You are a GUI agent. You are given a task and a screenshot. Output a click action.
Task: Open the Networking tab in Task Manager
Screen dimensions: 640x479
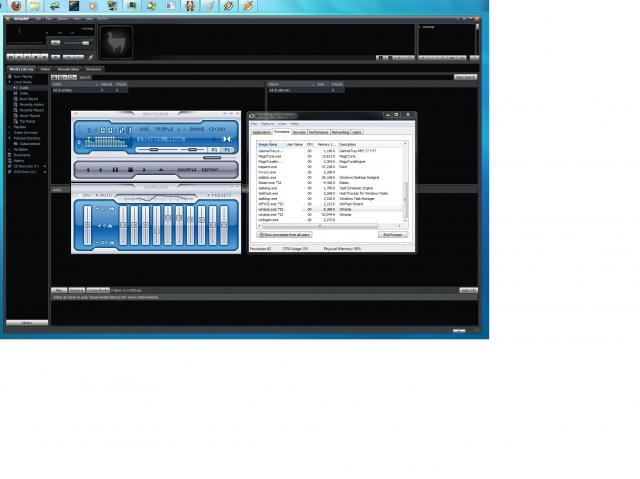tap(340, 132)
